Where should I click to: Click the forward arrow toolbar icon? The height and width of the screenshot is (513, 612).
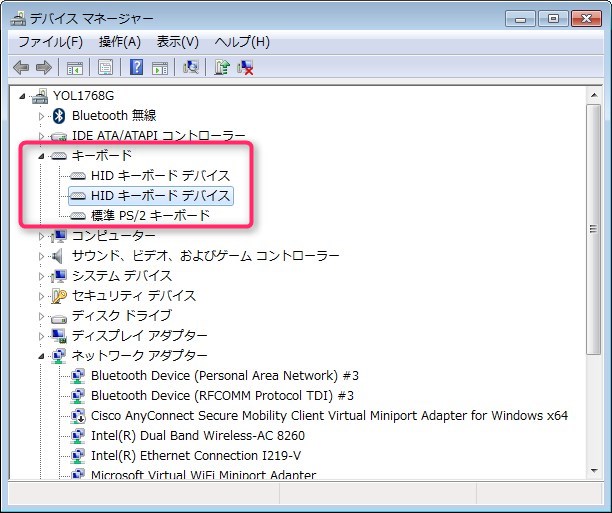click(43, 67)
